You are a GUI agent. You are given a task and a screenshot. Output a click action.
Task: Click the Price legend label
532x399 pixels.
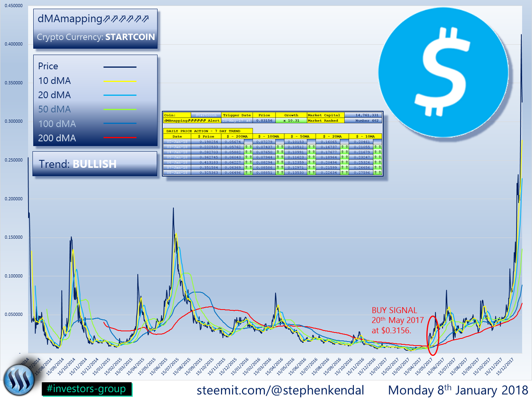[x=48, y=66]
